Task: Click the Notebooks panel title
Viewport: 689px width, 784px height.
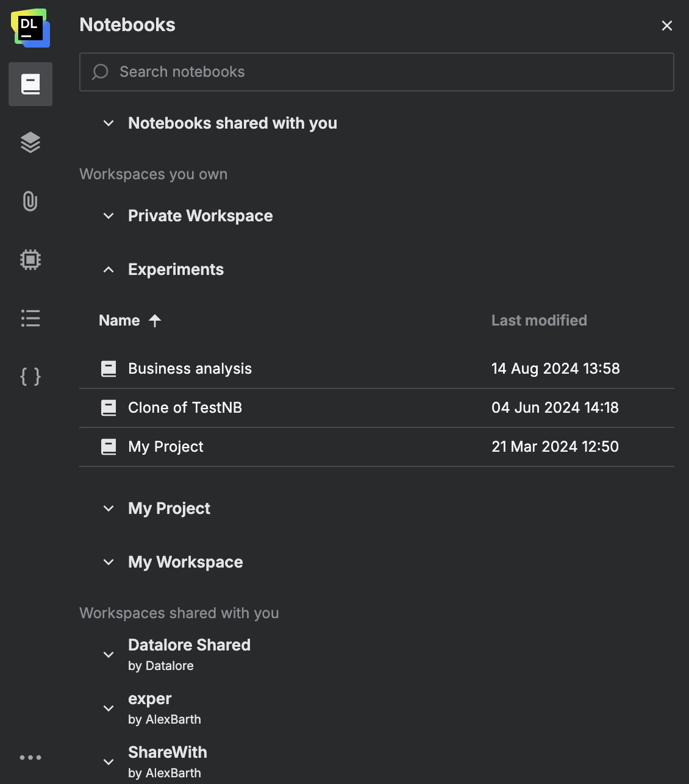Action: click(127, 25)
